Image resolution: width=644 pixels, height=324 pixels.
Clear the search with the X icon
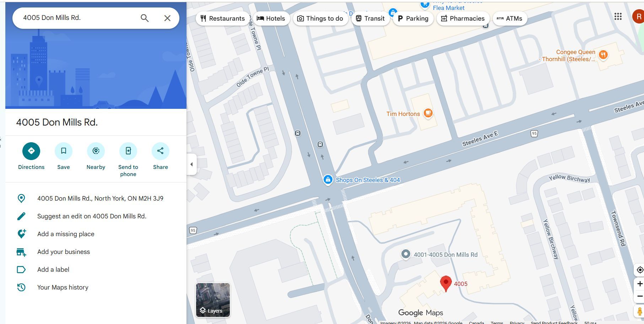click(x=167, y=18)
